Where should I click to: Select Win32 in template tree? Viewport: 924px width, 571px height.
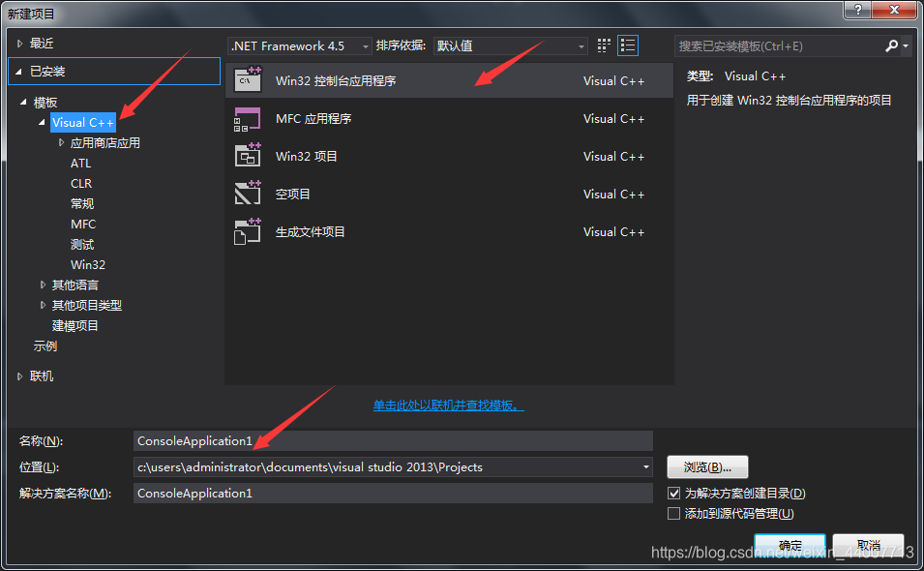click(88, 264)
